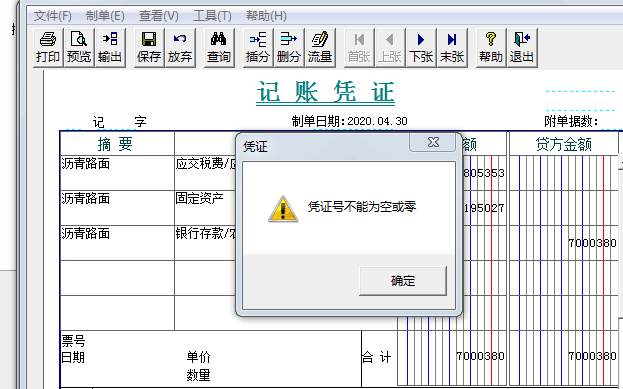Click 票号 label in footer
This screenshot has height=389, width=623.
coord(73,341)
